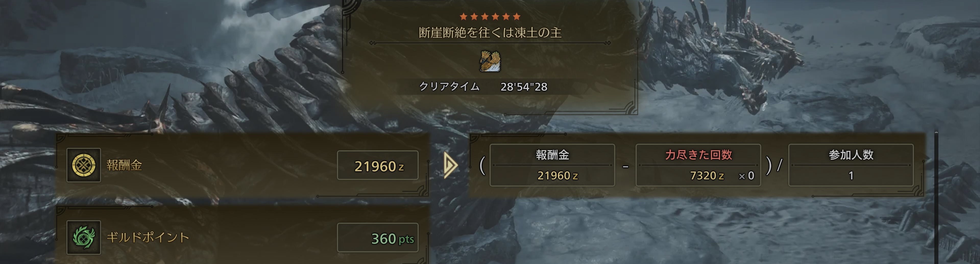Click the ×0 faint multiplier
This screenshot has width=980, height=264.
click(x=746, y=176)
